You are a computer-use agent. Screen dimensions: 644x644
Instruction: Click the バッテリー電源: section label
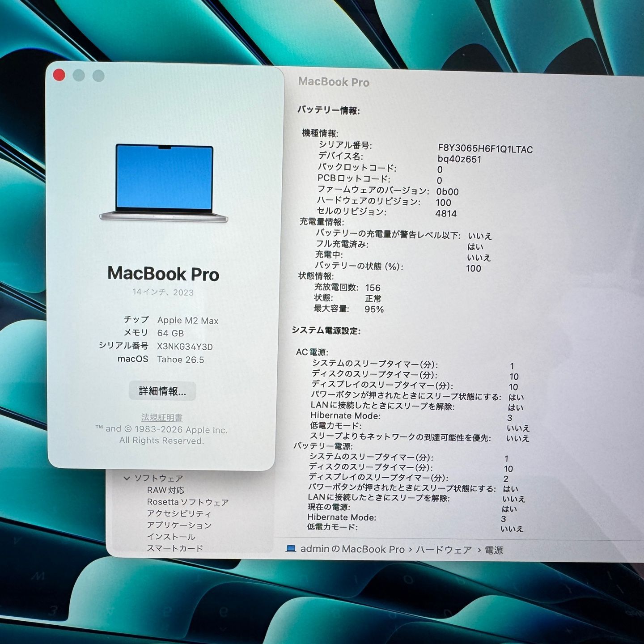[x=323, y=446]
